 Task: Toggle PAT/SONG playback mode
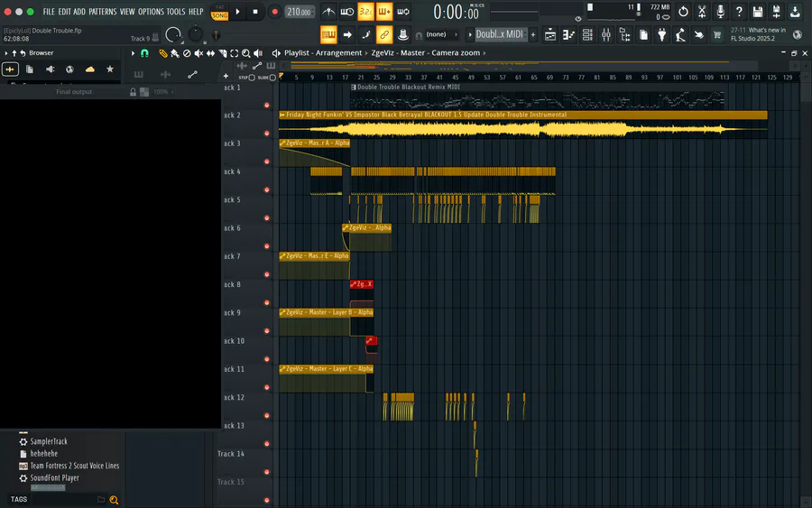coord(219,12)
